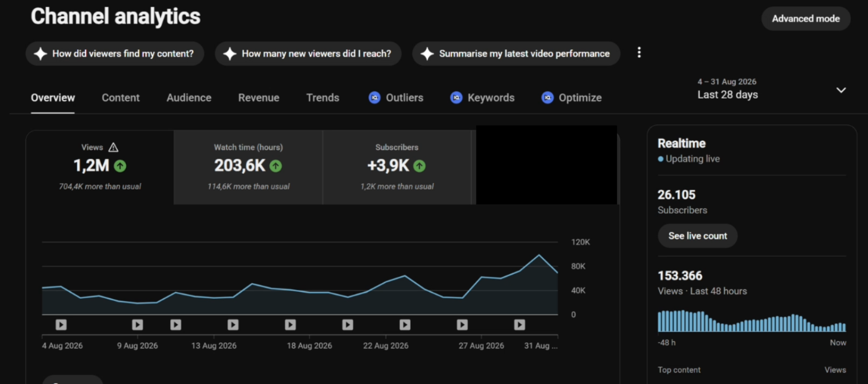Click the Keywords tab's blue icon

[456, 98]
